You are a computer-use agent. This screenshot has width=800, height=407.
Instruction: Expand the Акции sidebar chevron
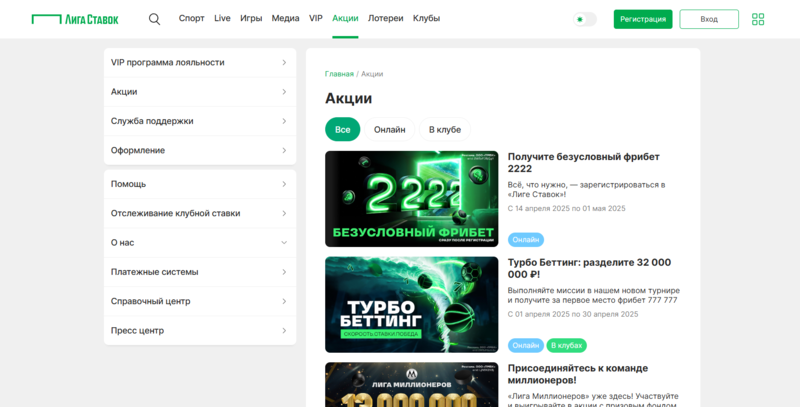(x=284, y=92)
